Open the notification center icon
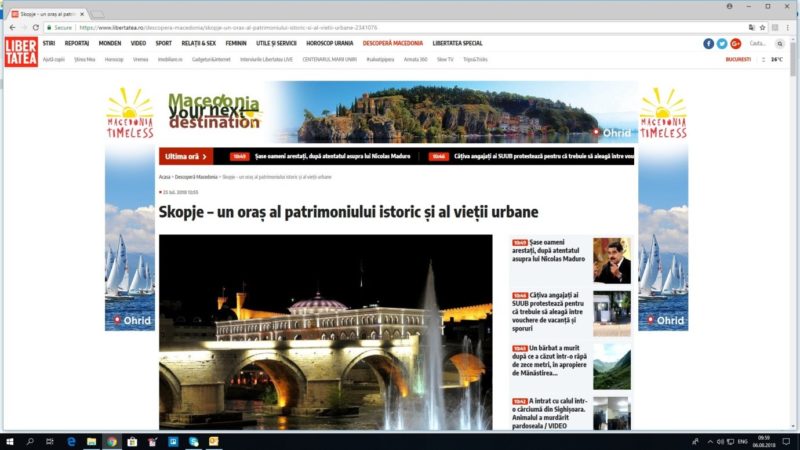Image resolution: width=800 pixels, height=450 pixels. (x=786, y=442)
